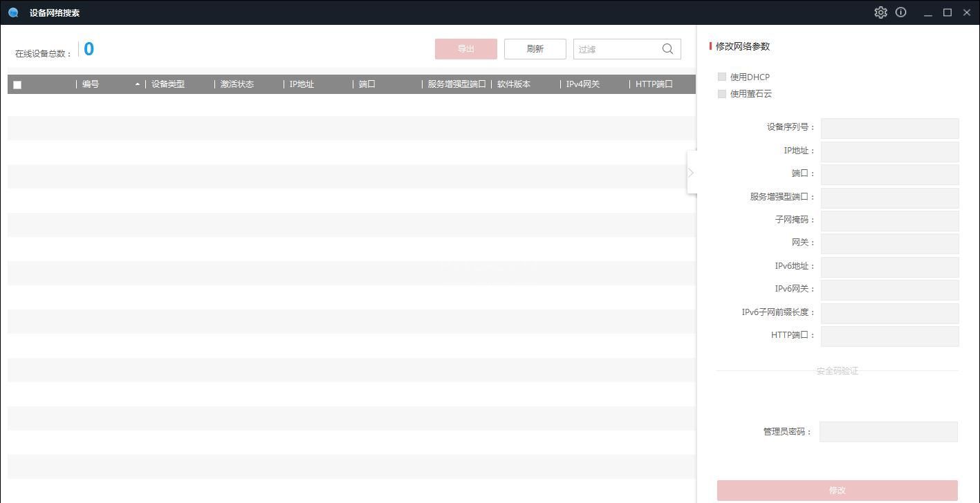Click the 修改 modify button

[838, 491]
